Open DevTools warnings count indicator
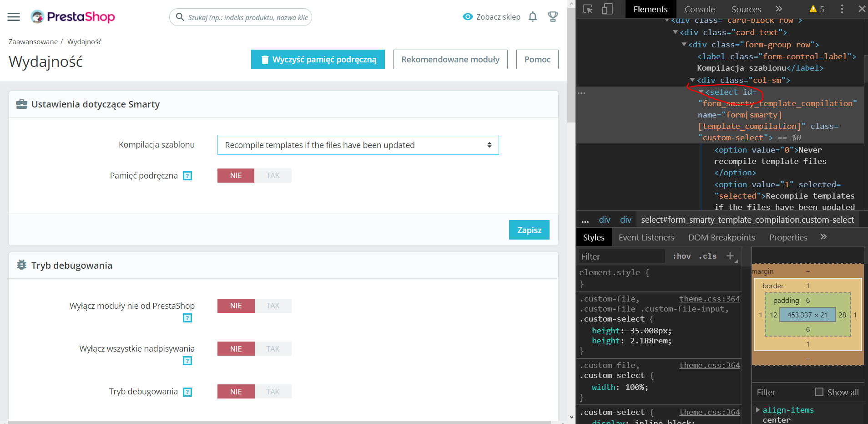The width and height of the screenshot is (868, 424). pyautogui.click(x=817, y=9)
